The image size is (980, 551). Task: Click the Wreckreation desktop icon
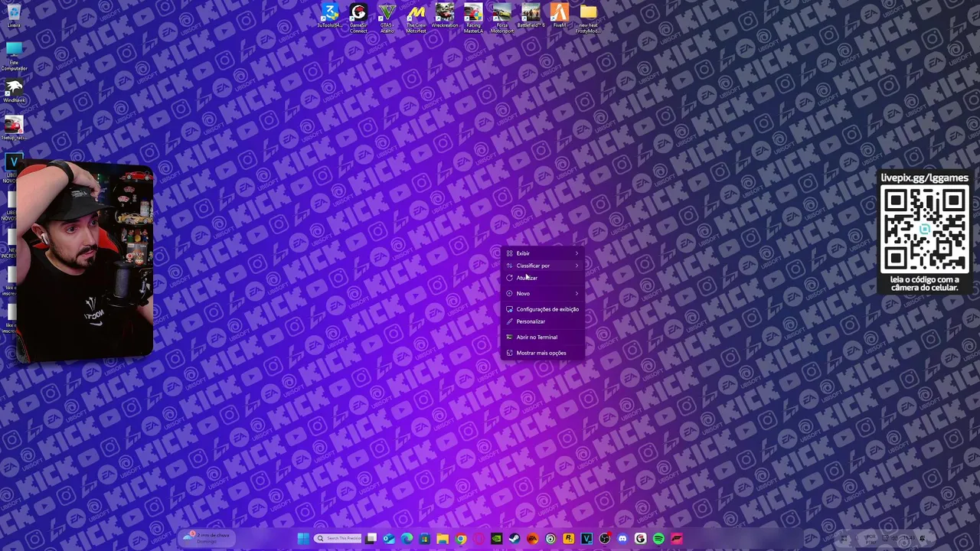[x=445, y=17]
